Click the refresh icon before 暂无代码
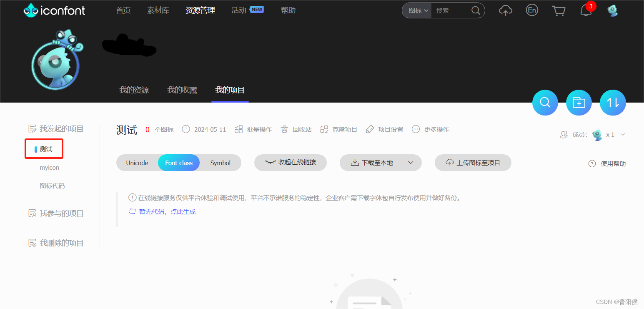 (x=132, y=211)
